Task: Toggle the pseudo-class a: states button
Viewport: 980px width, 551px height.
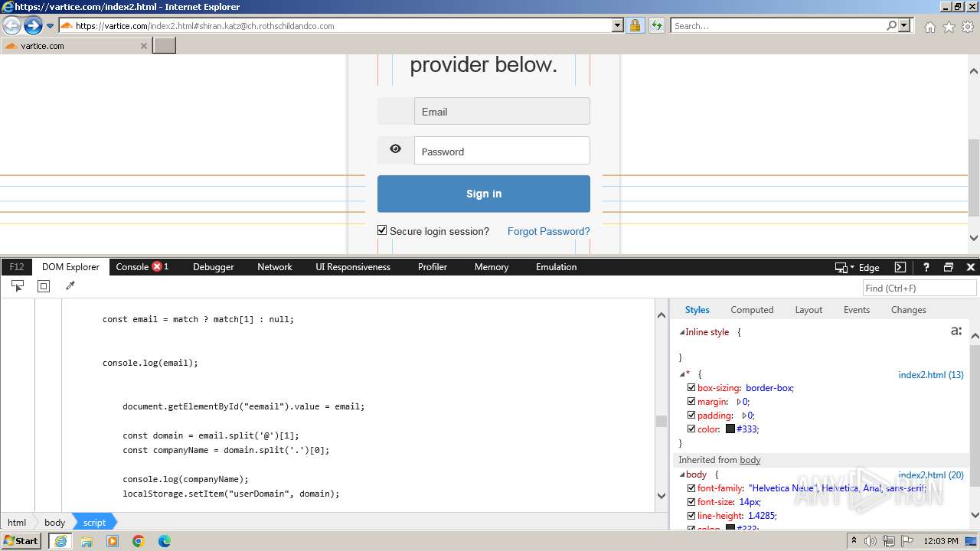Action: (x=956, y=331)
